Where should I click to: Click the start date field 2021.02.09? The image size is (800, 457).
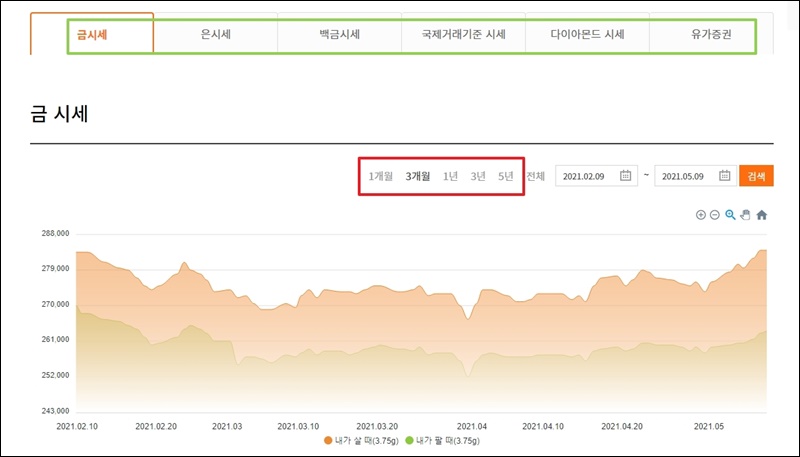596,176
